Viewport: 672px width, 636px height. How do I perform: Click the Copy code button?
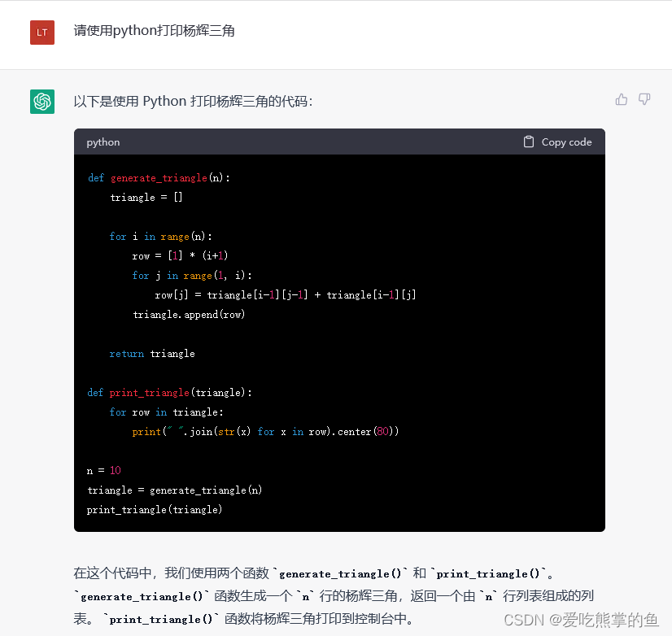click(557, 142)
